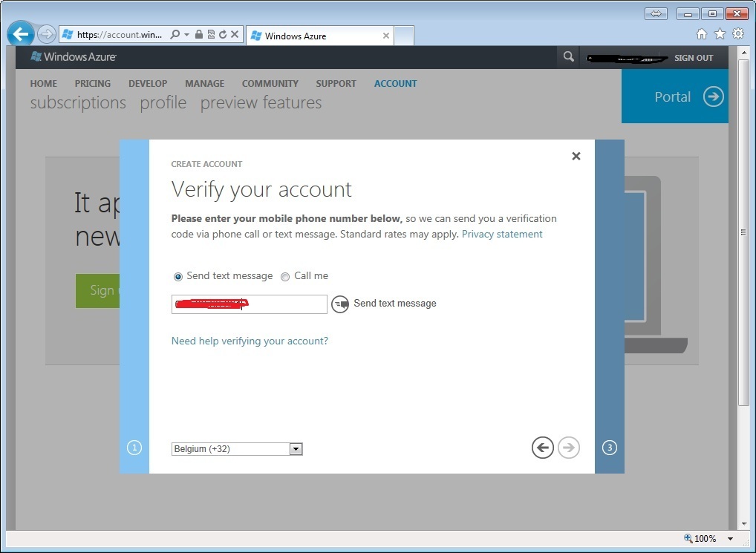
Task: Open the 100% zoom level dropdown arrow
Action: pyautogui.click(x=731, y=539)
